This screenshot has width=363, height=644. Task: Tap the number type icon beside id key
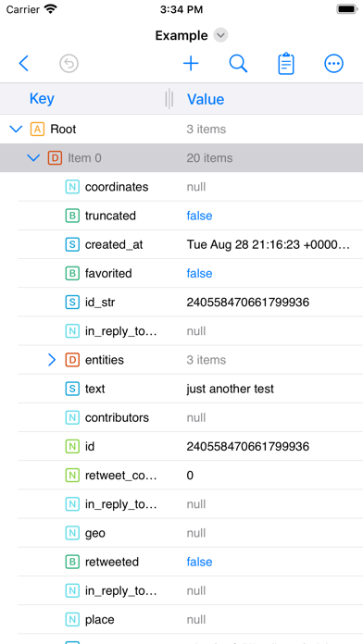[x=72, y=446]
